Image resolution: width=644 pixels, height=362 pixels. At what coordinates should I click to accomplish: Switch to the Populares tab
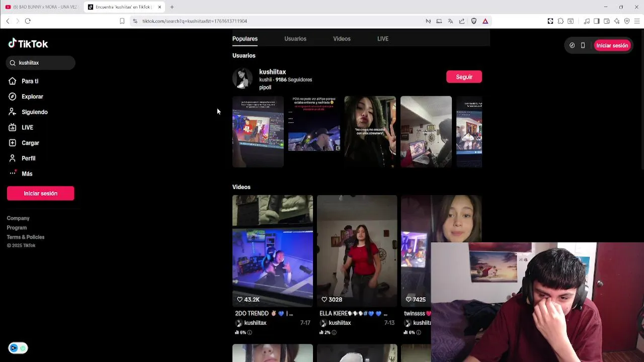(245, 39)
